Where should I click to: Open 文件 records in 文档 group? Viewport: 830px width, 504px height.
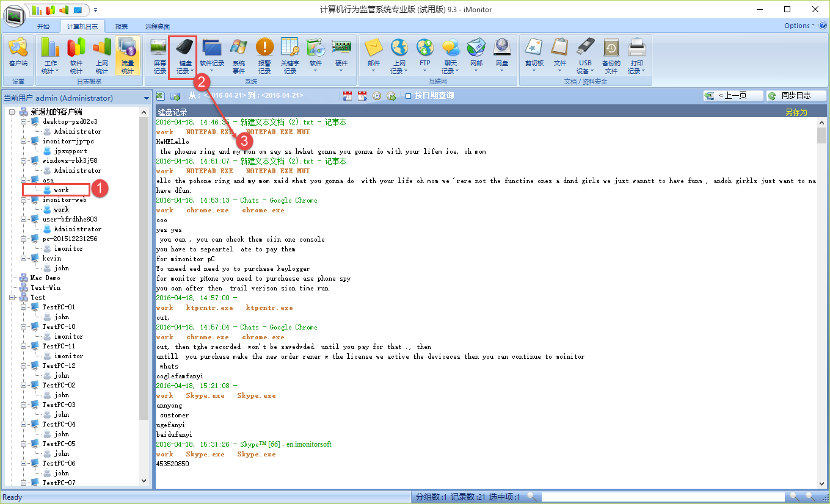pyautogui.click(x=560, y=56)
